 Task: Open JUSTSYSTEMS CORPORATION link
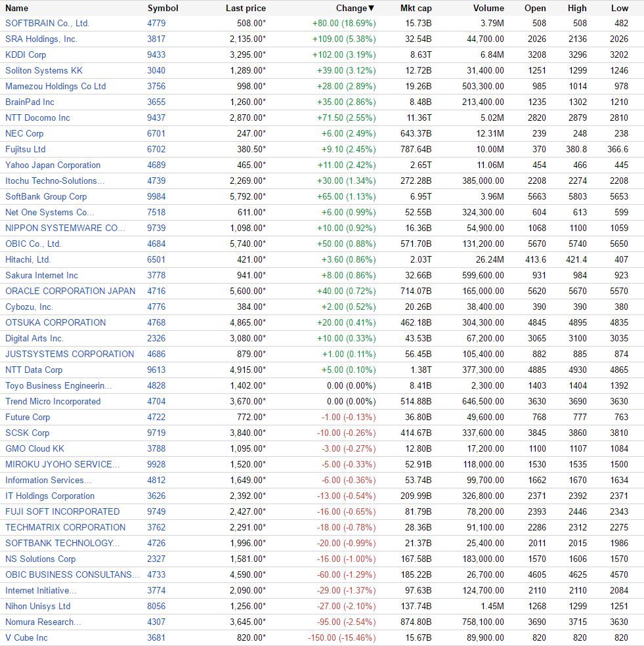70,355
